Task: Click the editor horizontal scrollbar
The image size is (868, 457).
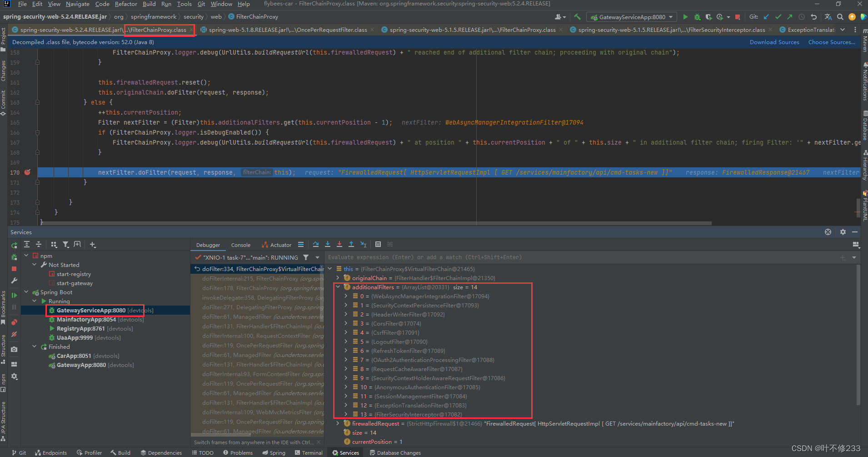Action: click(x=376, y=223)
